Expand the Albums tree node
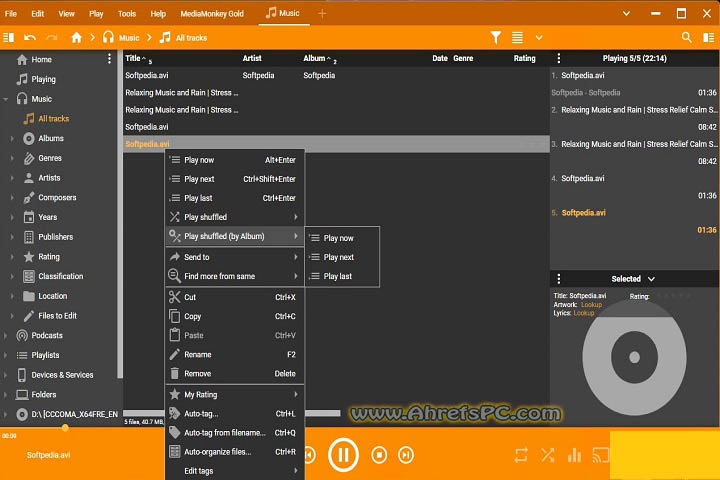 coord(12,138)
